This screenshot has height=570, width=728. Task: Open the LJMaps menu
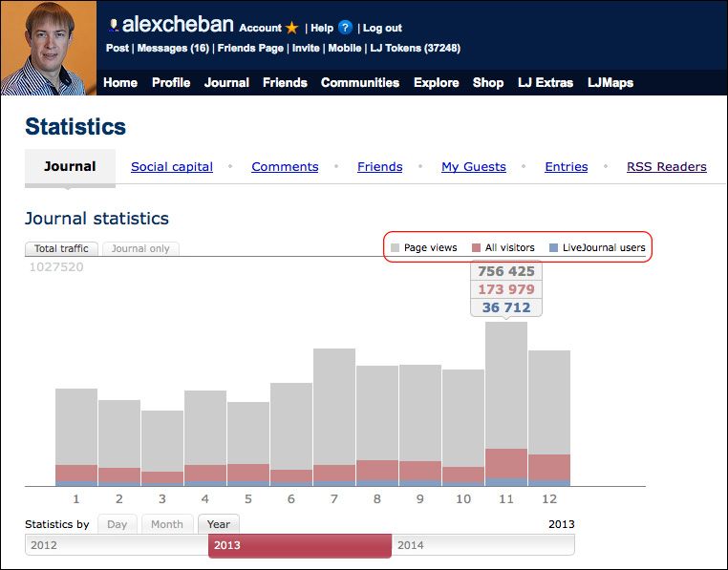coord(610,83)
